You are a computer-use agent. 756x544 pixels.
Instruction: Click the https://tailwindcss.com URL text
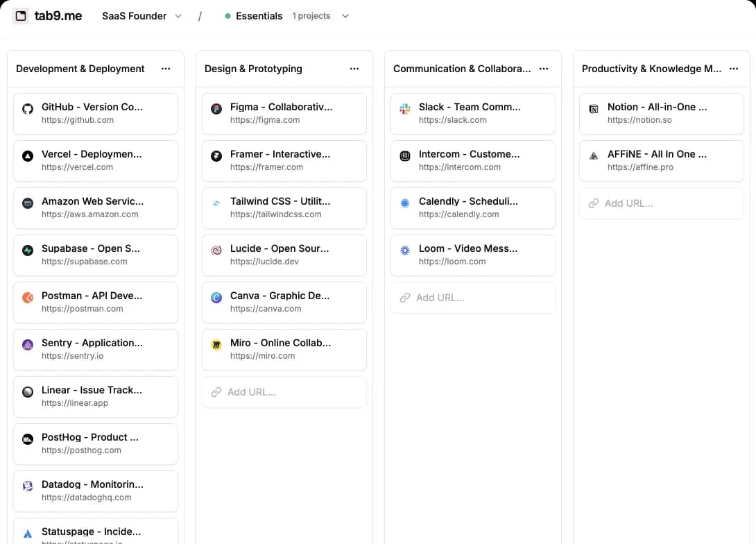[276, 214]
